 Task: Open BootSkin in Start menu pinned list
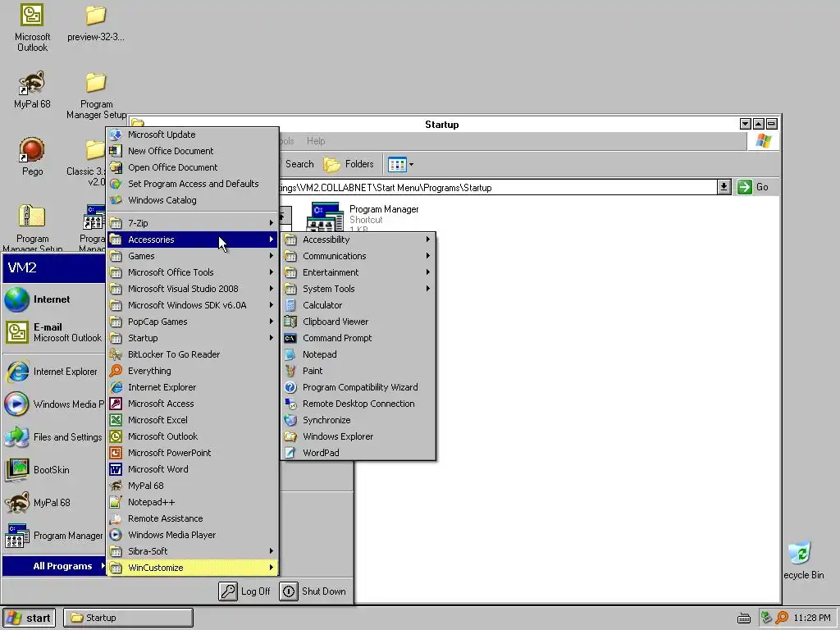point(53,470)
